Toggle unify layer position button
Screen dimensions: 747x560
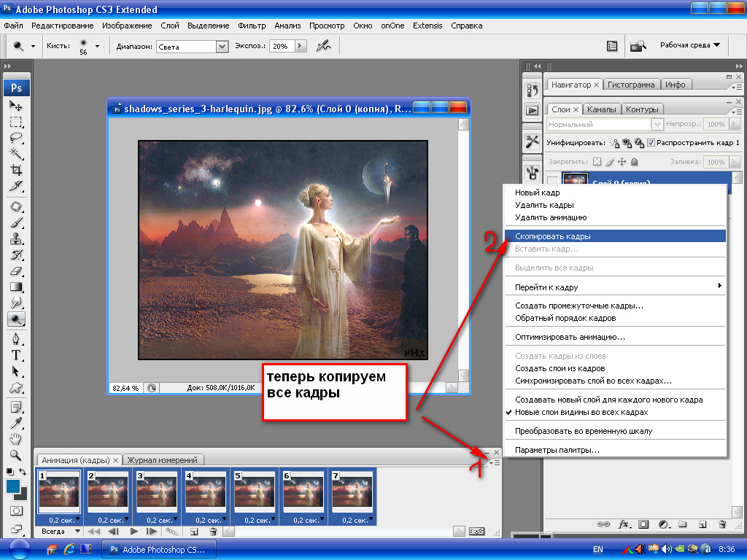tap(614, 142)
